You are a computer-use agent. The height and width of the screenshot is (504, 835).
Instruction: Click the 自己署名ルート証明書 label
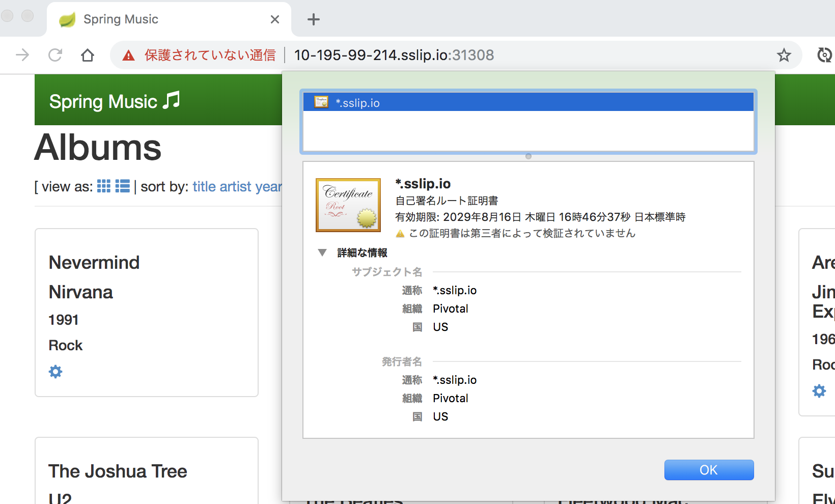[447, 201]
